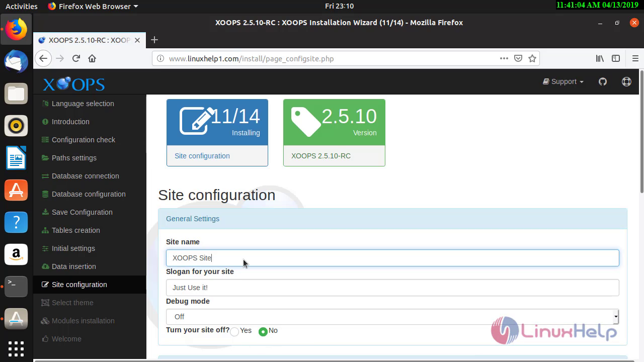This screenshot has height=362, width=644.
Task: Launch Firefox from the dock
Action: click(x=16, y=29)
